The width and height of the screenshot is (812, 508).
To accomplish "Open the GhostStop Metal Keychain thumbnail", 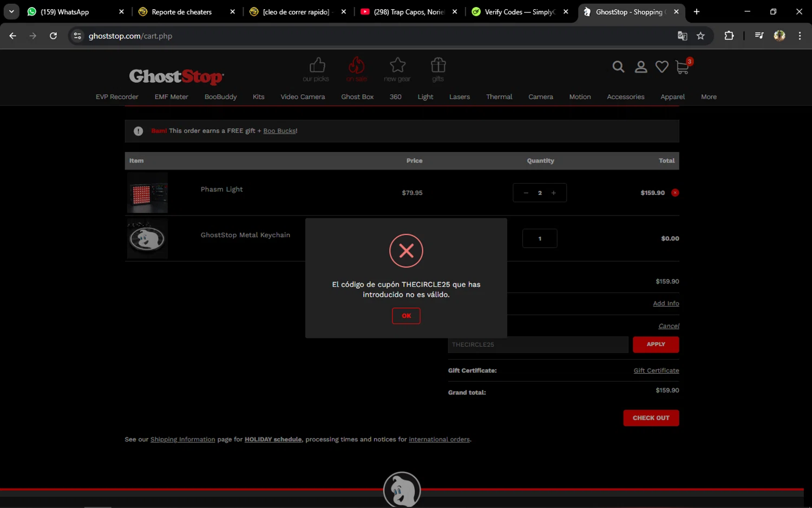I will (x=147, y=238).
